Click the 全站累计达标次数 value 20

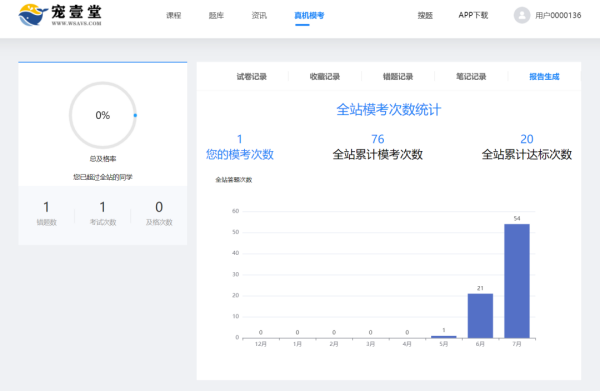(x=527, y=139)
